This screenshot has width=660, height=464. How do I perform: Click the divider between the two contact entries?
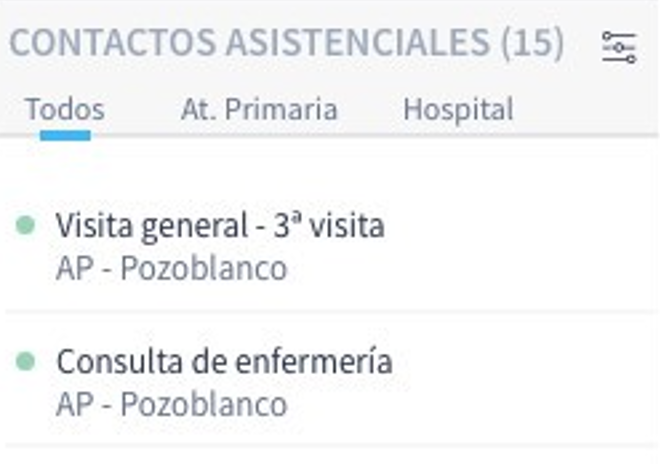[330, 312]
